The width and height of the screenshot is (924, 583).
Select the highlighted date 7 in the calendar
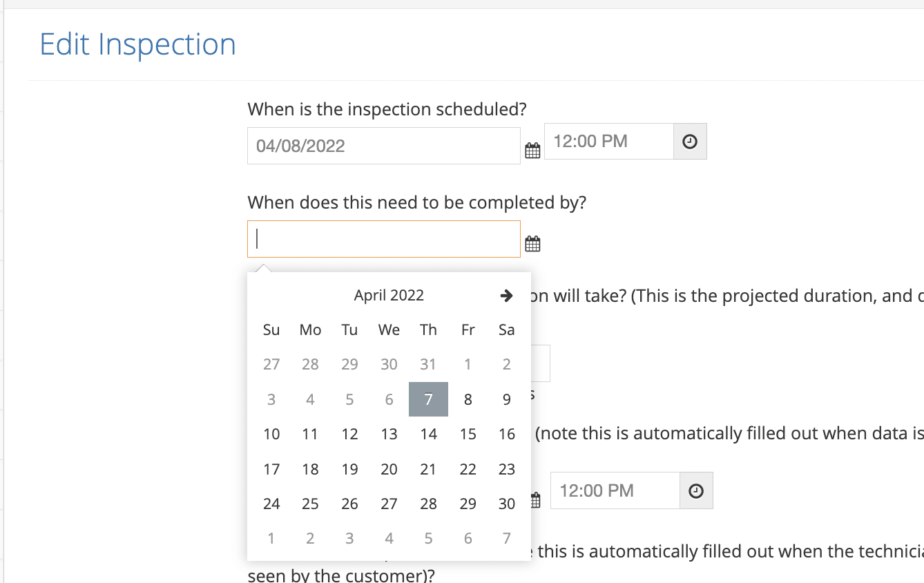pyautogui.click(x=428, y=399)
